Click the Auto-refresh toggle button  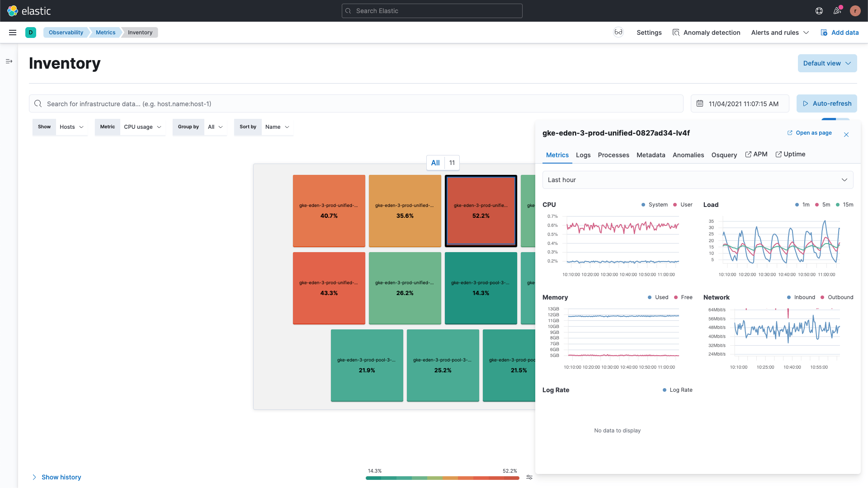click(827, 103)
